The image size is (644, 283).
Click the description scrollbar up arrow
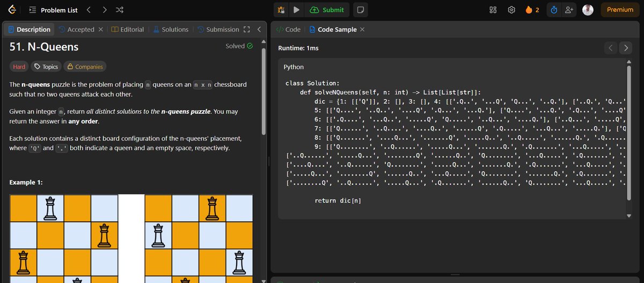pyautogui.click(x=263, y=42)
